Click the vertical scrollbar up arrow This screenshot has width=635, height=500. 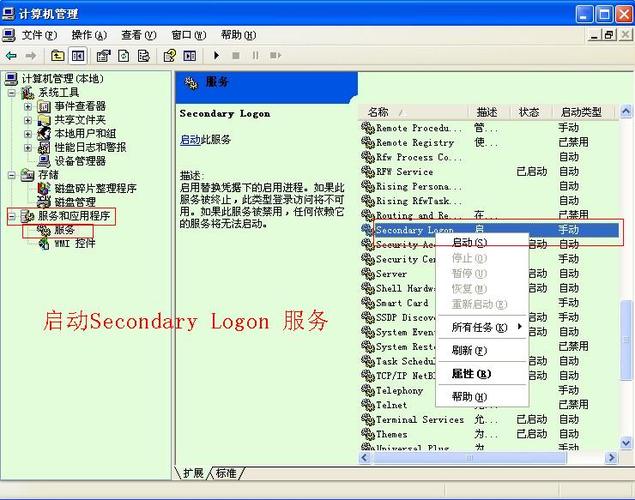point(626,111)
